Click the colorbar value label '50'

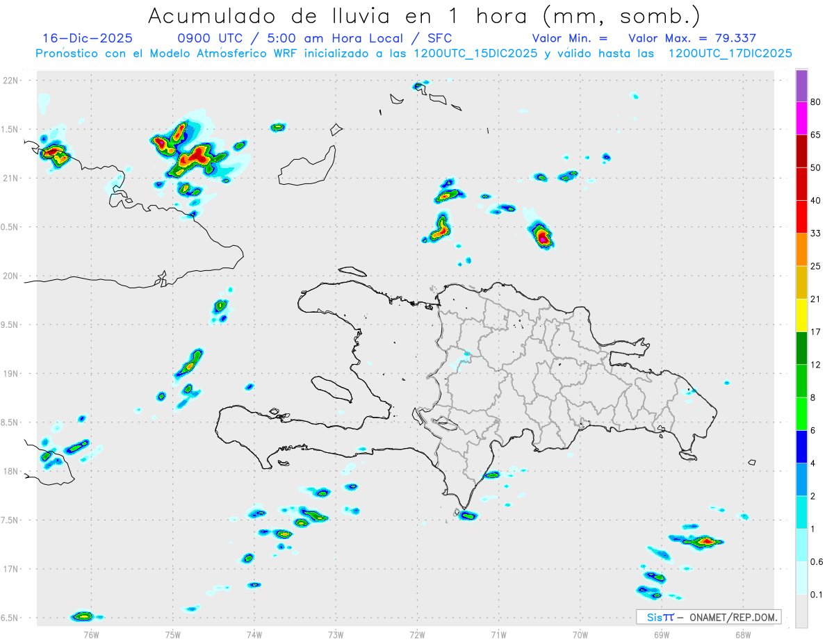click(x=816, y=167)
